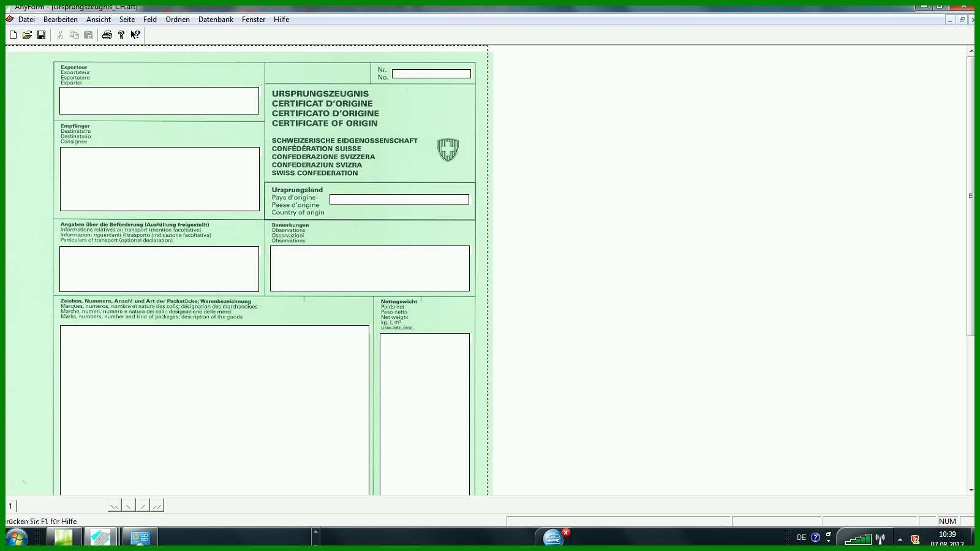
Task: Click the wireless antenna tray icon
Action: pos(880,539)
